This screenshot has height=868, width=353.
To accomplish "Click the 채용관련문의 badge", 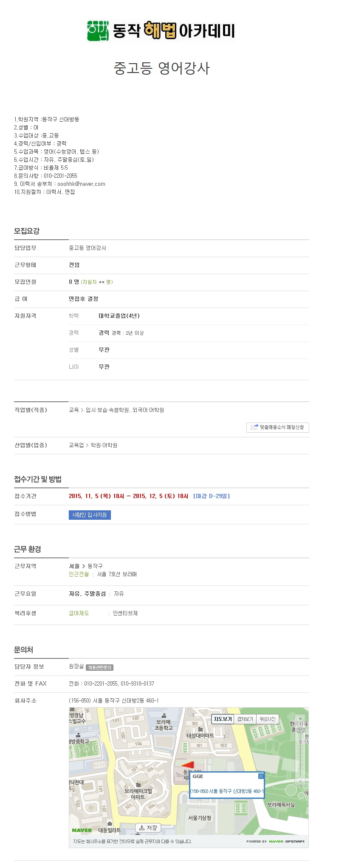I will 100,667.
